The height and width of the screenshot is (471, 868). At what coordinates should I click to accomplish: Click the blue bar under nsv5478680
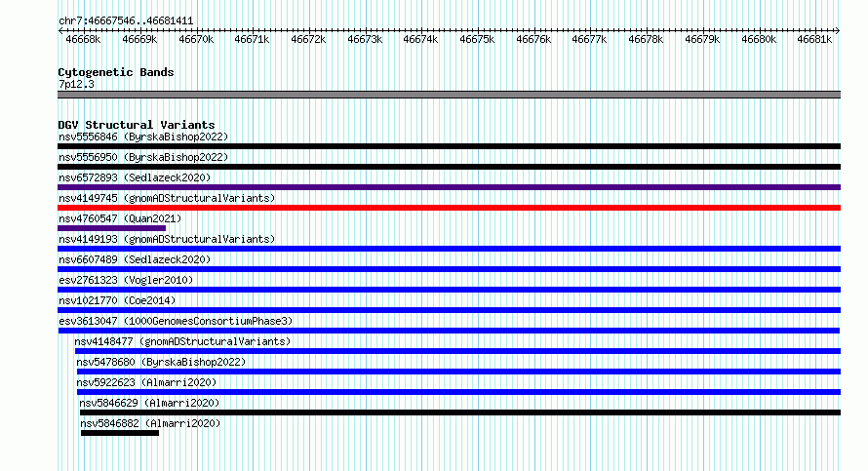[459, 372]
